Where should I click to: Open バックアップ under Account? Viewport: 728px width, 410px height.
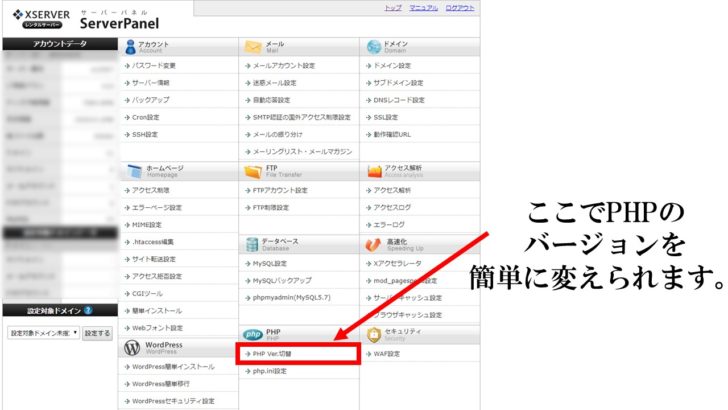pyautogui.click(x=150, y=100)
